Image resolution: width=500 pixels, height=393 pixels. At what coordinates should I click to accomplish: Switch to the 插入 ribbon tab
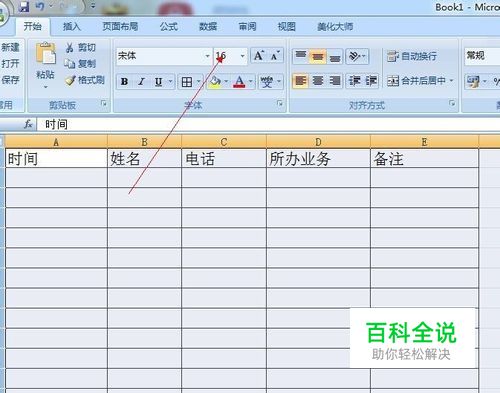(x=72, y=27)
